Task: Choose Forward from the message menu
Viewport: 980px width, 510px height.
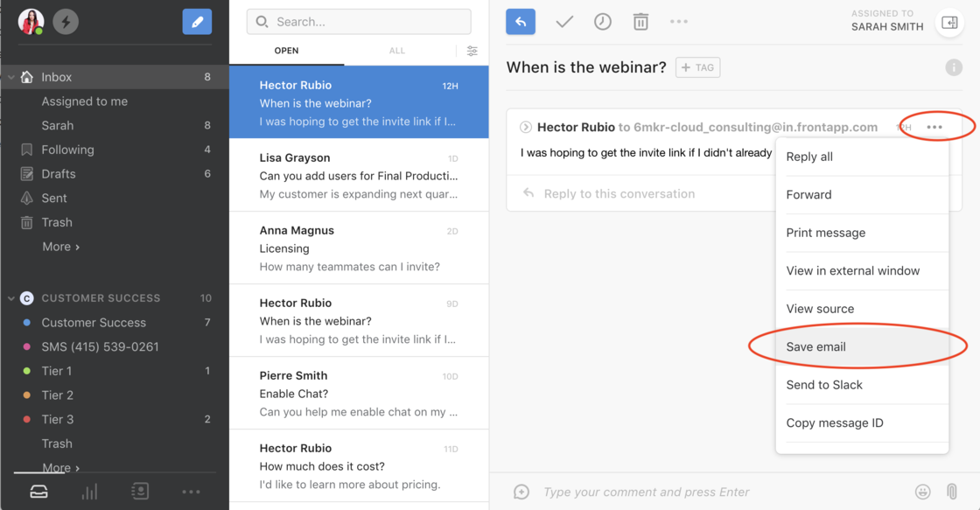Action: (808, 194)
